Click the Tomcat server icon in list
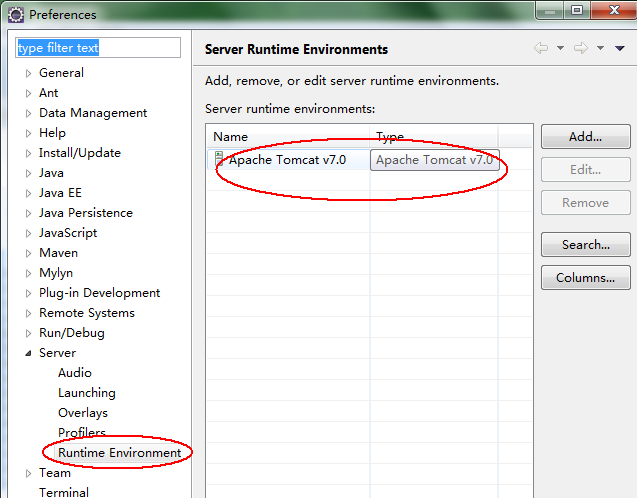Image resolution: width=637 pixels, height=498 pixels. point(219,160)
